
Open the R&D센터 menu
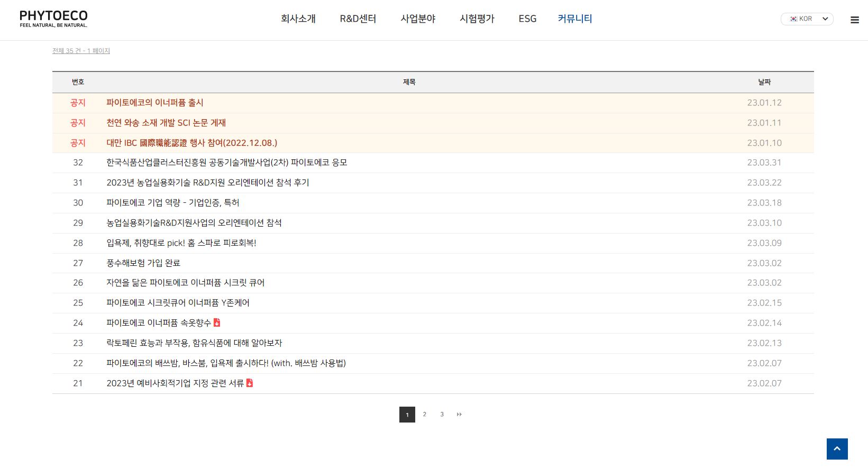tap(358, 19)
